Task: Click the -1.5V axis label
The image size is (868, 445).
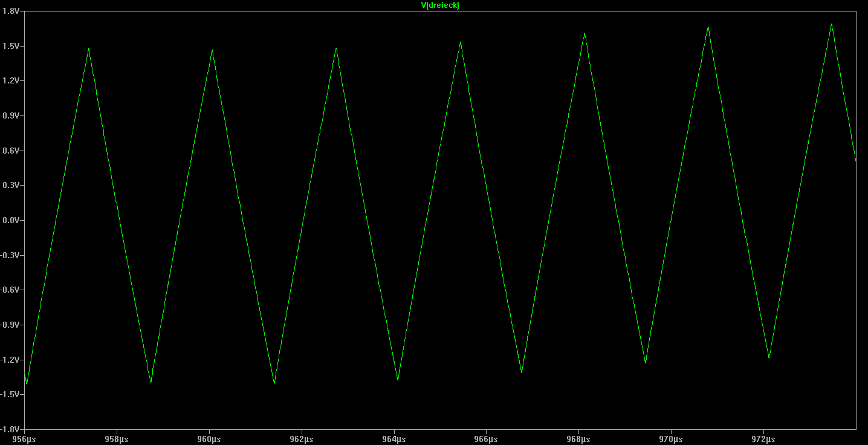Action: pyautogui.click(x=10, y=394)
